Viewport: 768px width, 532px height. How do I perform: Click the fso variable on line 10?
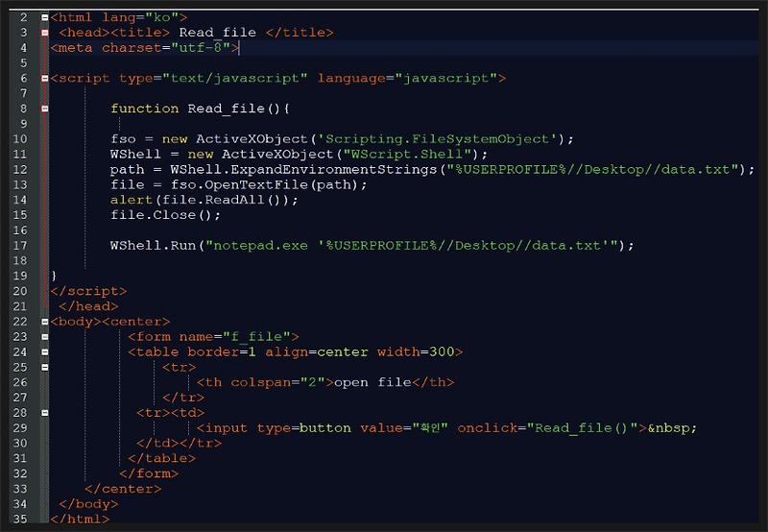pyautogui.click(x=123, y=139)
